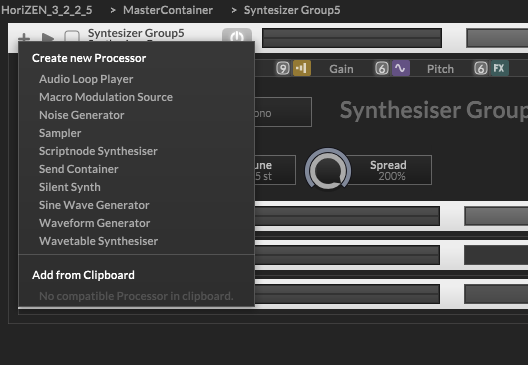Screen dimensions: 528x365
Task: Pick Silent Synth from the list
Action: [x=136, y=187]
